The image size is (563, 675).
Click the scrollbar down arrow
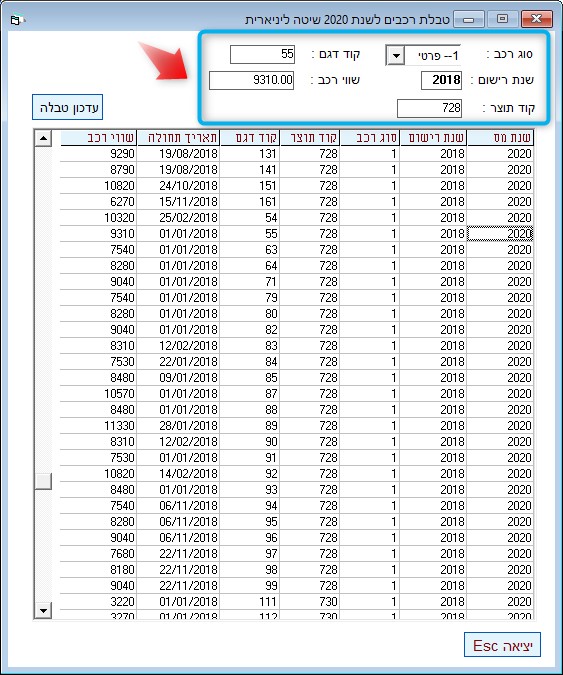(43, 610)
